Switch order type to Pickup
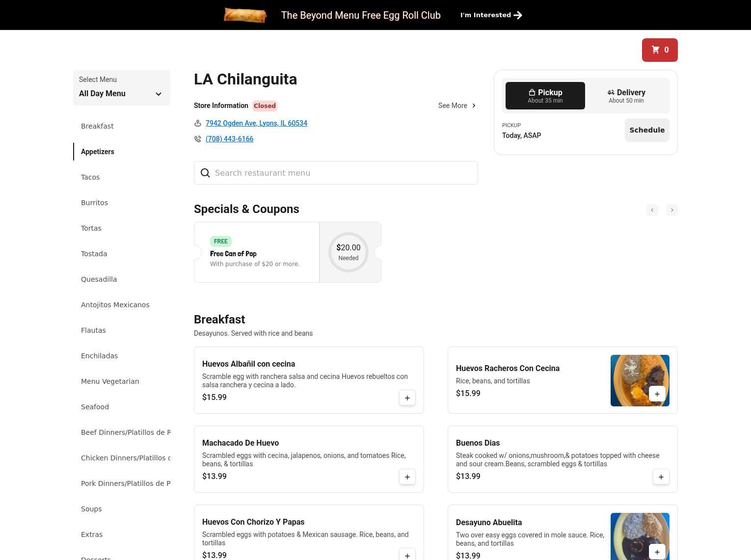 [545, 96]
